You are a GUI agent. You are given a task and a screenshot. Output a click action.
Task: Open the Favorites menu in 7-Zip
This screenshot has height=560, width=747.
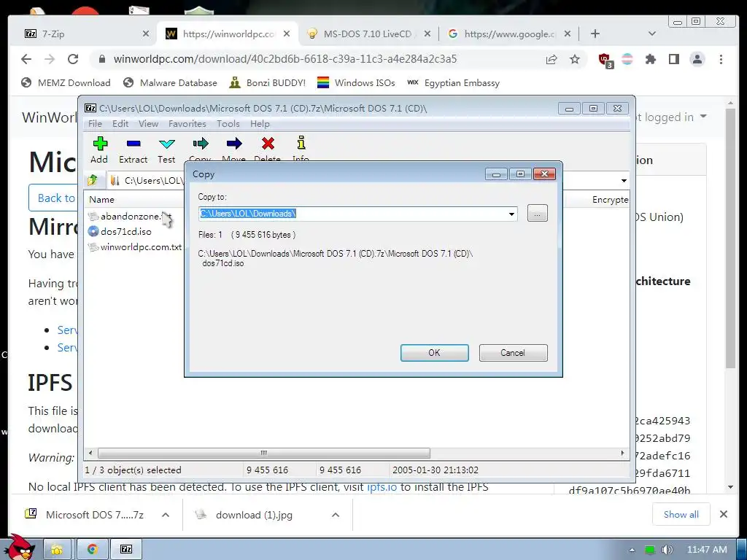tap(187, 124)
